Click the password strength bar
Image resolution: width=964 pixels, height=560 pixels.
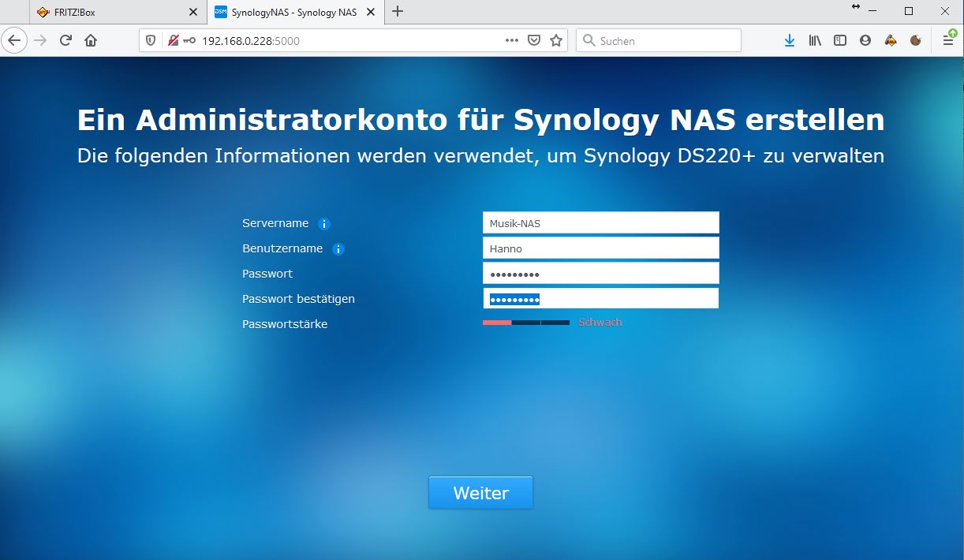click(x=526, y=323)
